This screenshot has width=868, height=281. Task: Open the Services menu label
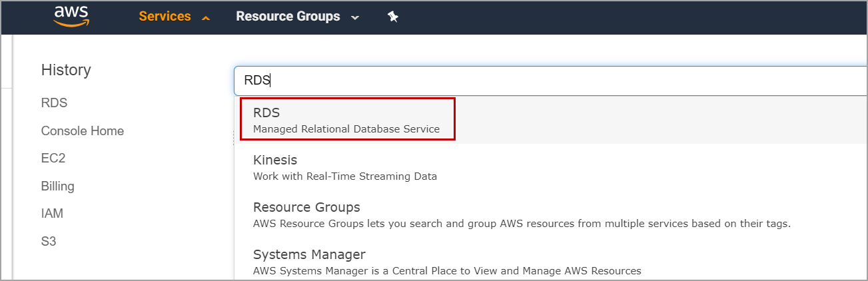point(165,17)
